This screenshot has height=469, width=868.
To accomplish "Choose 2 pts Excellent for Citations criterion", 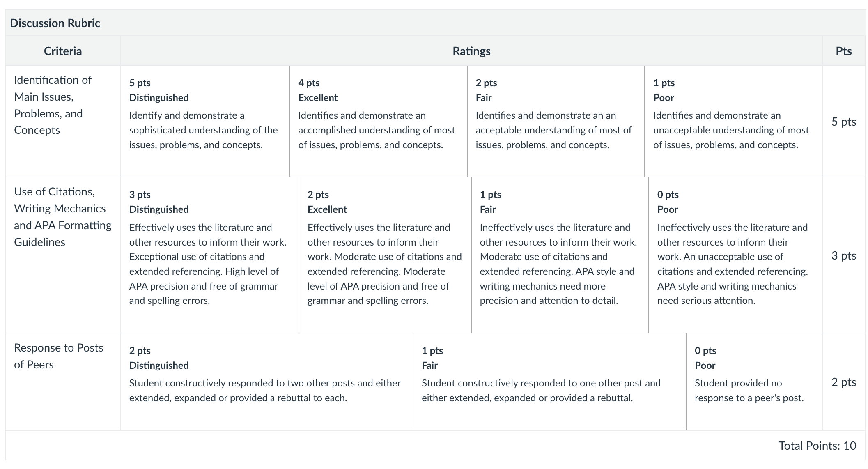I will (385, 255).
